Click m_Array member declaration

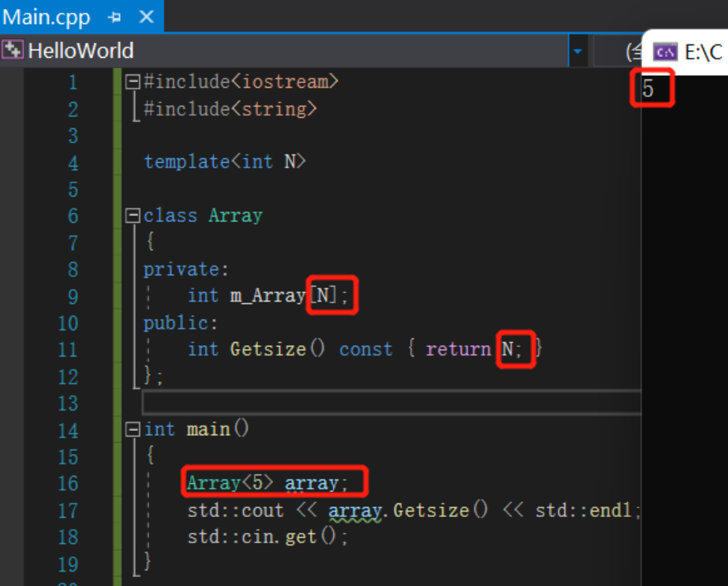[x=268, y=296]
